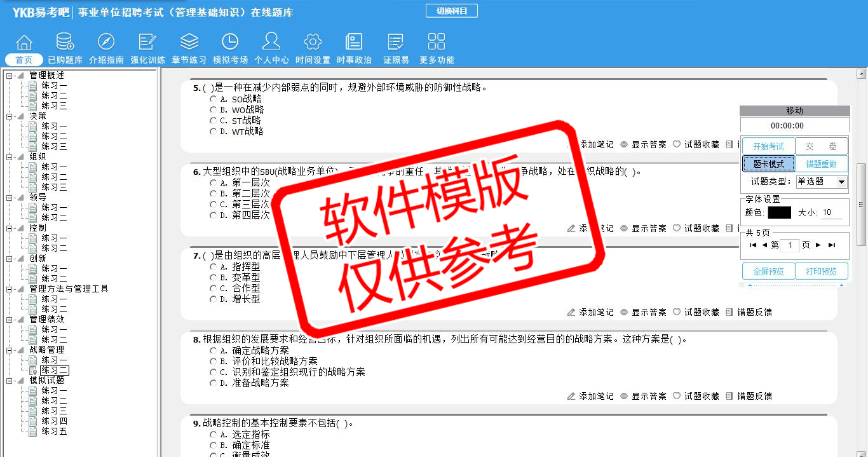Screen dimensions: 868x457
Task: Open 个人中心 user icon
Action: (271, 43)
